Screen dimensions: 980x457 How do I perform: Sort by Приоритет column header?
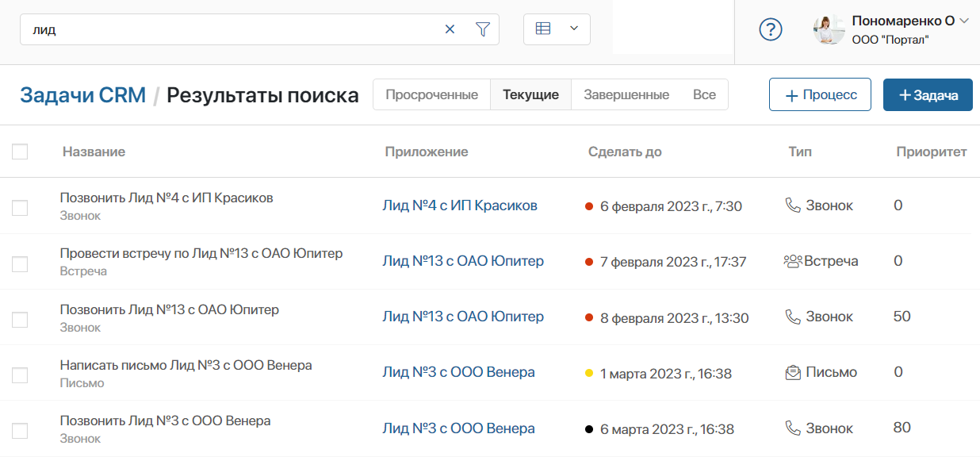(x=932, y=152)
